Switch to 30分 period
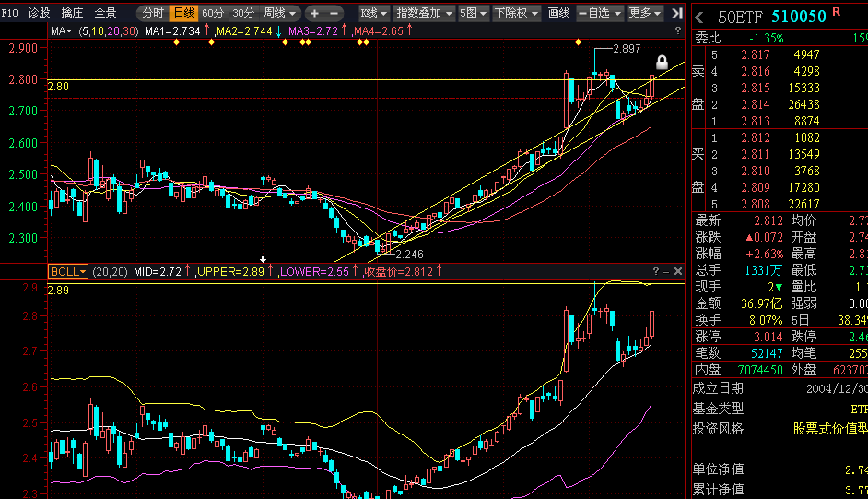This screenshot has width=868, height=499. [x=243, y=13]
